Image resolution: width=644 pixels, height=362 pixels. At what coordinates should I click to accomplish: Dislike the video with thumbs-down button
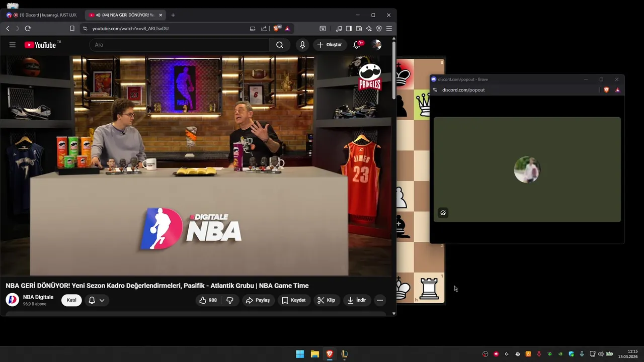[x=230, y=300]
